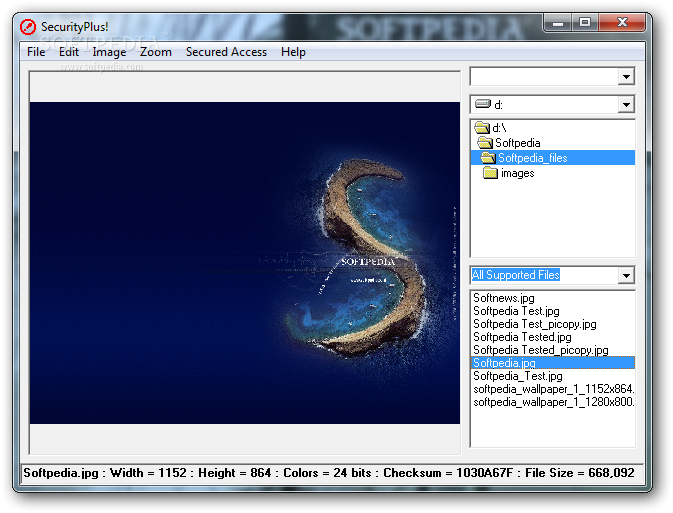Open the Help menu
Image resolution: width=673 pixels, height=513 pixels.
point(293,52)
